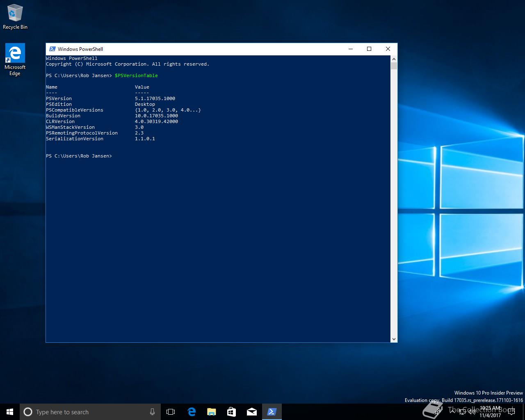
Task: Minimize the Windows PowerShell window
Action: [351, 49]
